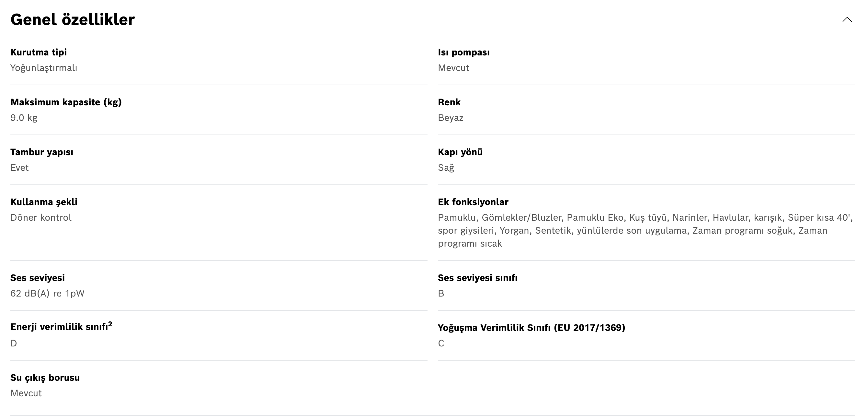
Task: Click the 9.0 kg capacity value
Action: click(x=24, y=118)
